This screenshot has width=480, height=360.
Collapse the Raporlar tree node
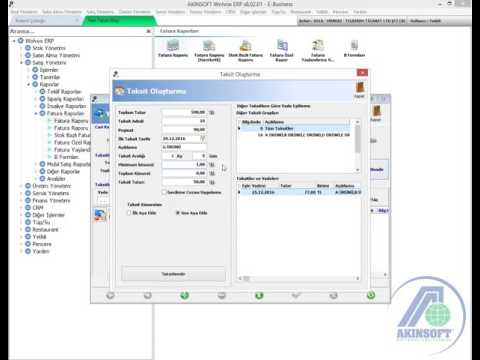click(x=29, y=84)
